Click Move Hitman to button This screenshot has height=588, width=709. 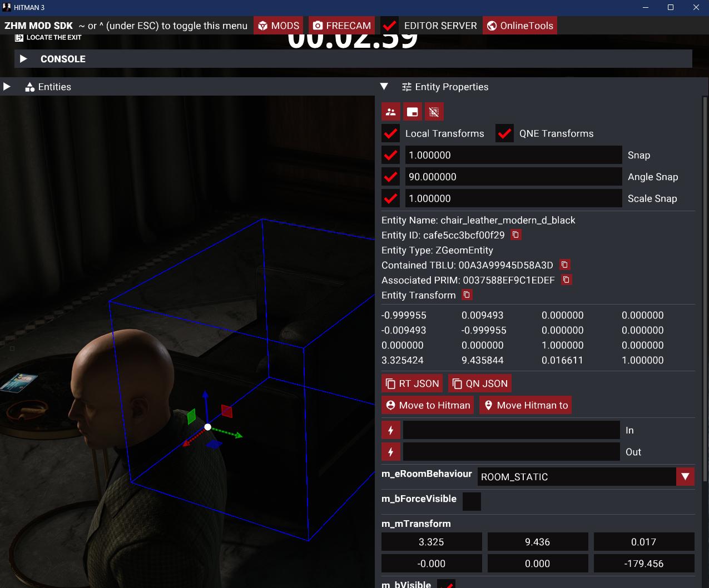525,405
